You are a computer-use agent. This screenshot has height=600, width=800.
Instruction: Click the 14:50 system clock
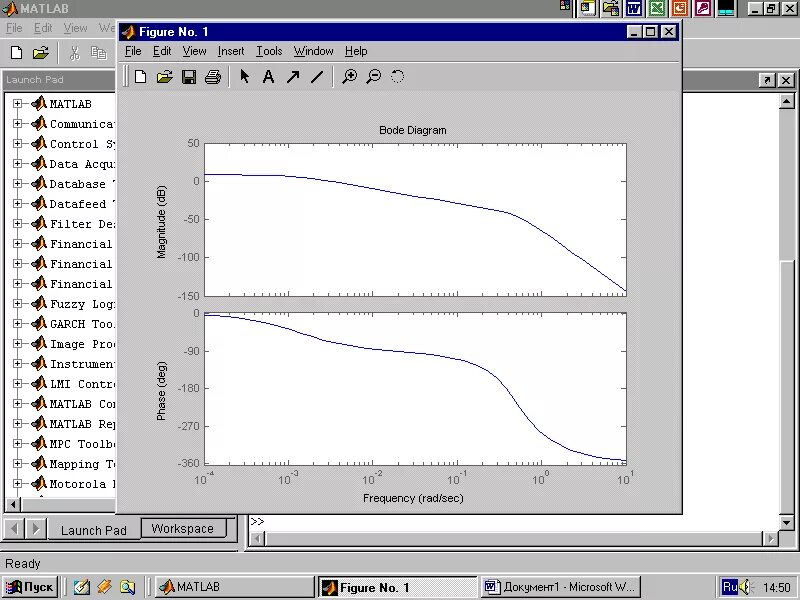(x=776, y=588)
